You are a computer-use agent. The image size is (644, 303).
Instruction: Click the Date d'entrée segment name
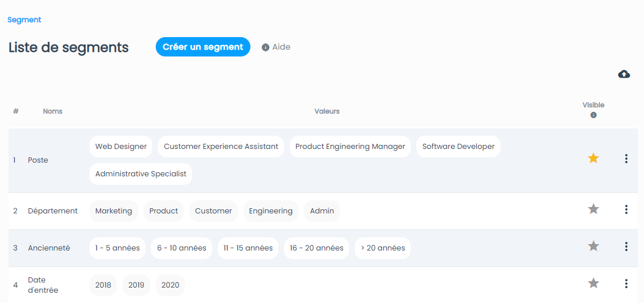click(x=43, y=285)
